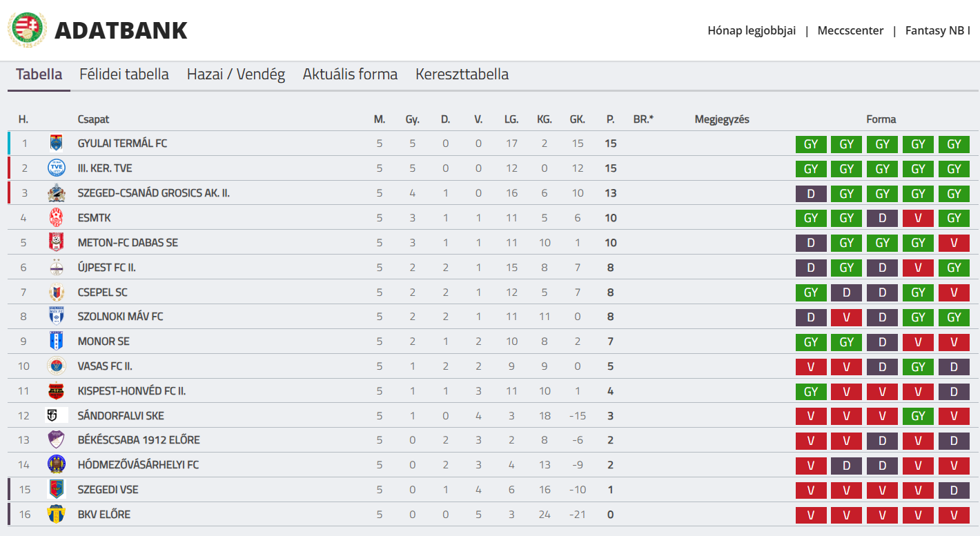Click the Gyulai Termál FC team crest

point(57,143)
